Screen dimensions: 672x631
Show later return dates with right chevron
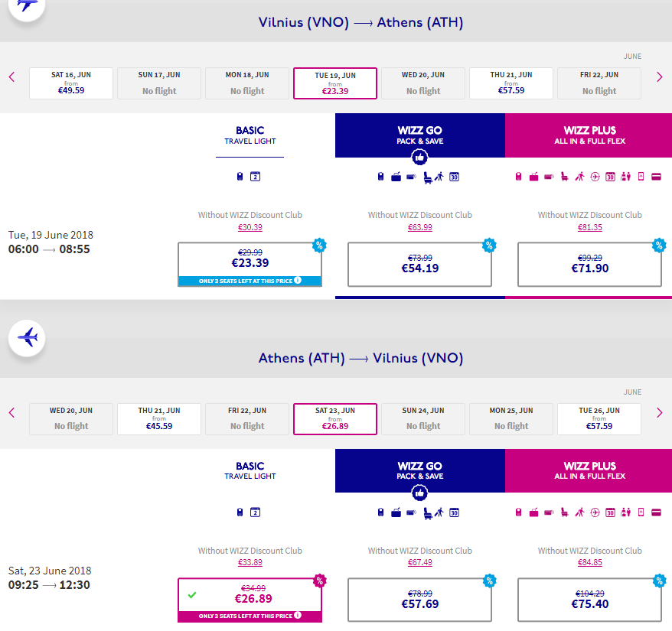(659, 413)
